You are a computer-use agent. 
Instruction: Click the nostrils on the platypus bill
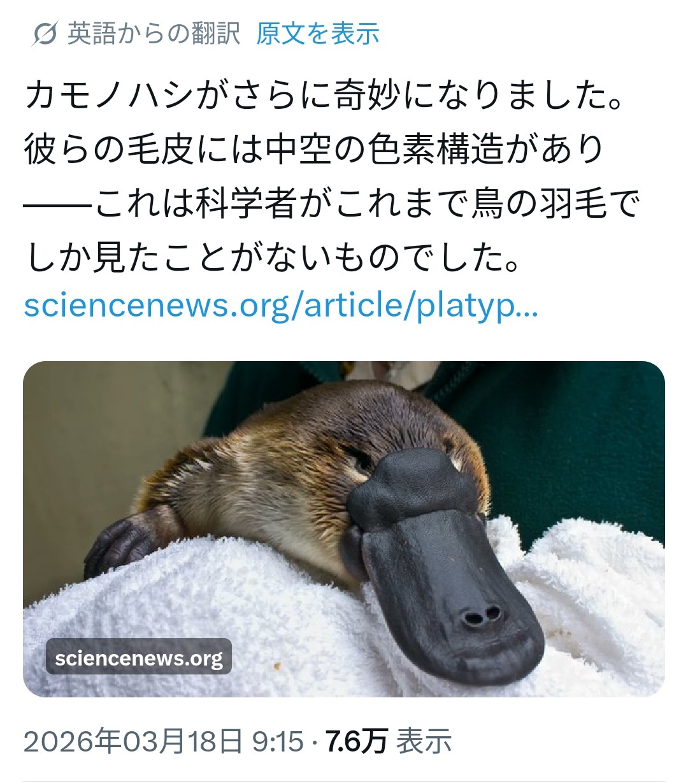coord(481,615)
